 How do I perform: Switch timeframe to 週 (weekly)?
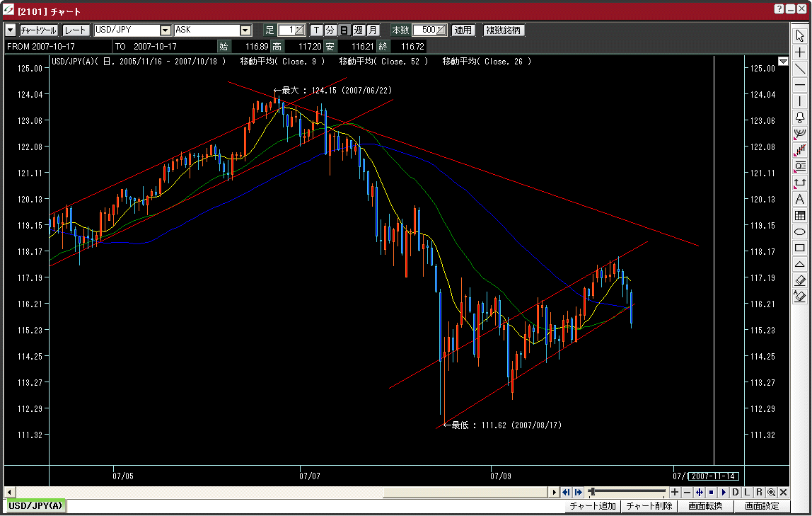(358, 30)
